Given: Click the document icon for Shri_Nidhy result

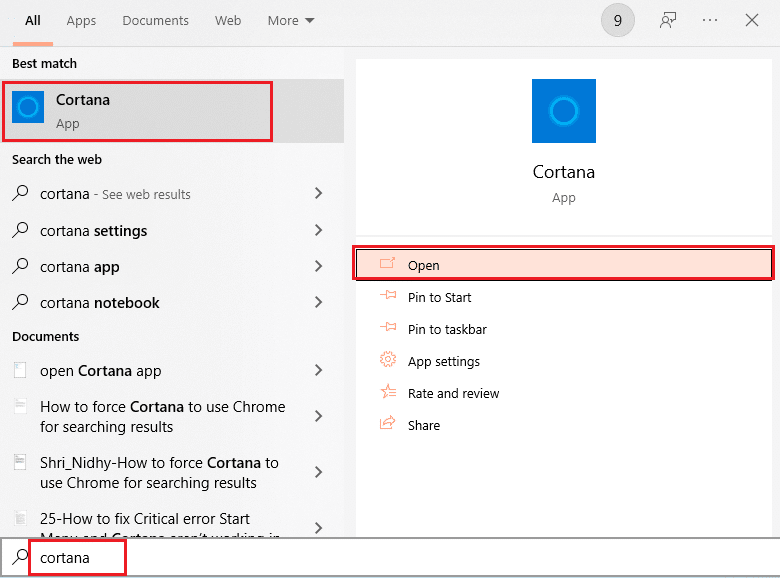Looking at the screenshot, I should (20, 462).
